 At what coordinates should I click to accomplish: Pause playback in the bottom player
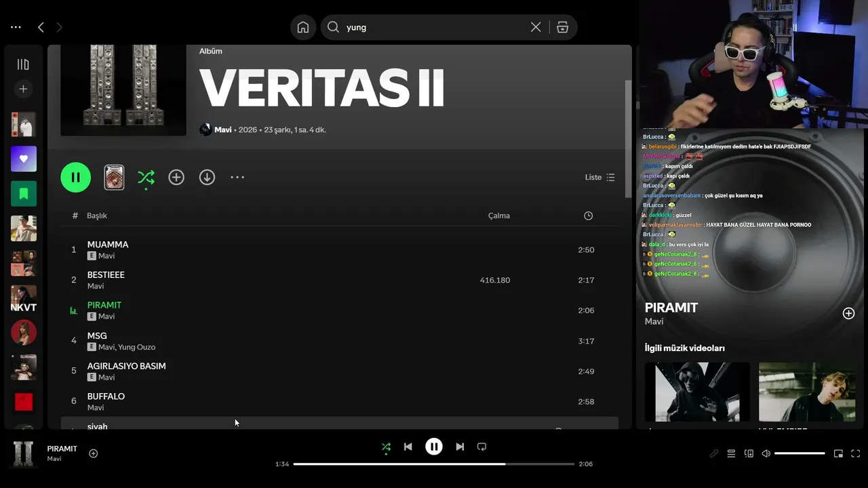coord(434,447)
